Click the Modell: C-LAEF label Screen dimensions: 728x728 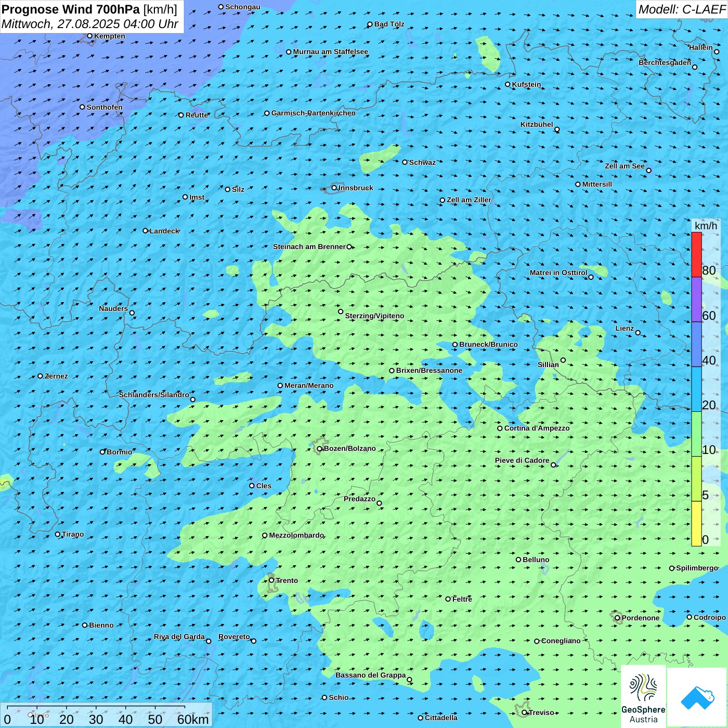[x=681, y=9]
